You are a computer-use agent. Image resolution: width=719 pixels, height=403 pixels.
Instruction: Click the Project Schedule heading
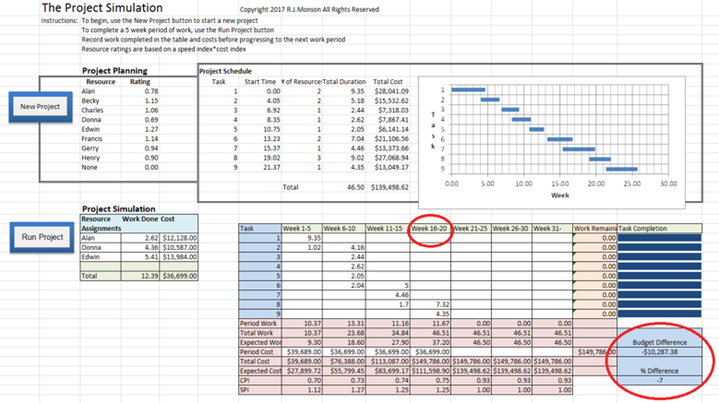(225, 71)
